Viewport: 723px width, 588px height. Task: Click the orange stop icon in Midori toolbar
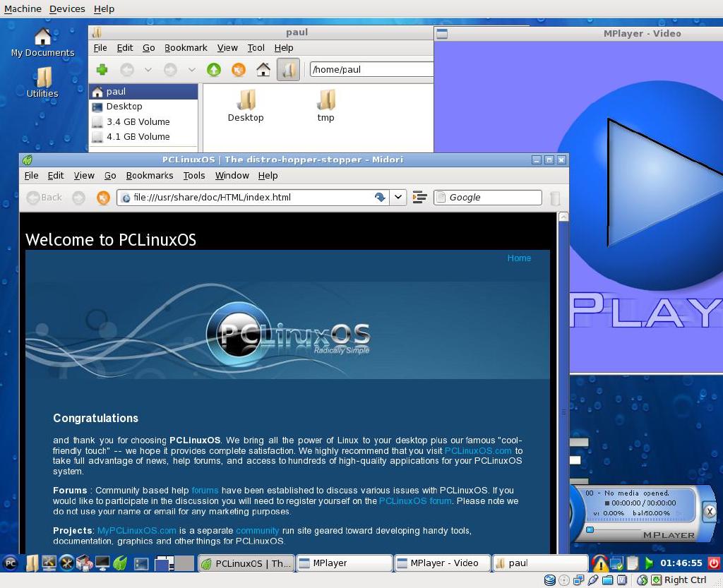104,198
